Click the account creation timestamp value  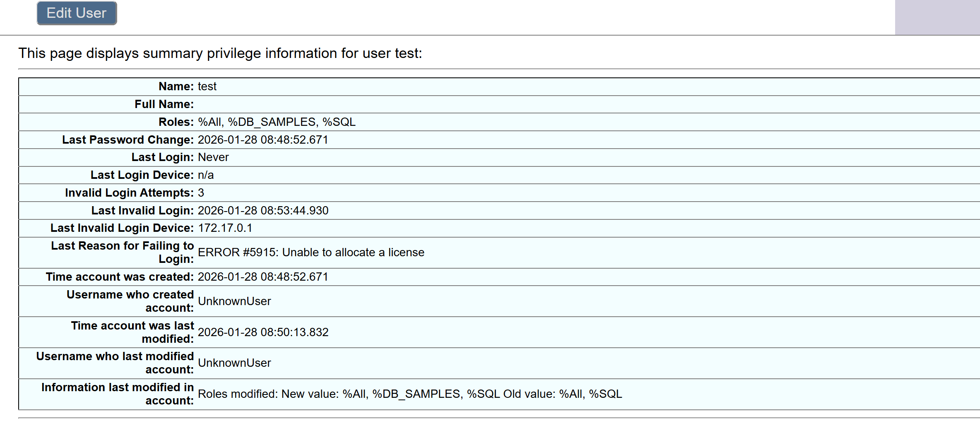click(263, 277)
